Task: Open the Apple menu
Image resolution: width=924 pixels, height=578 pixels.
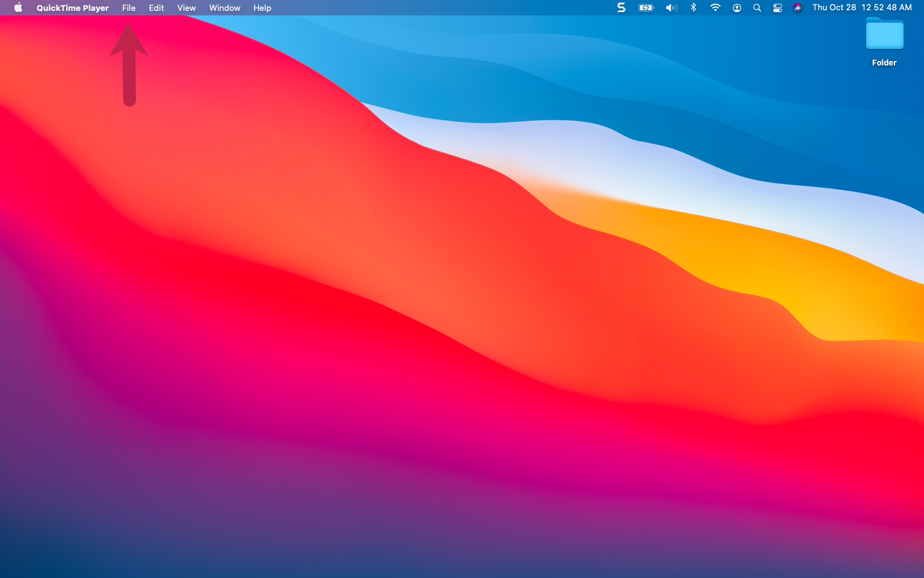Action: 17,8
